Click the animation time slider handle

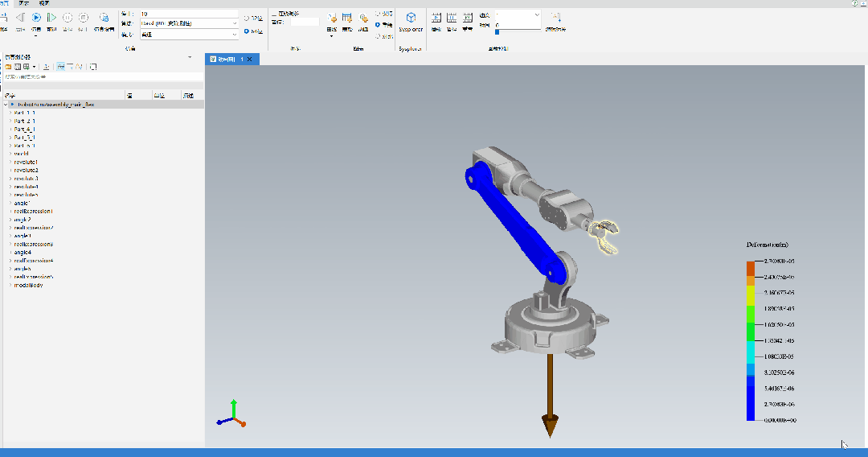tap(497, 32)
